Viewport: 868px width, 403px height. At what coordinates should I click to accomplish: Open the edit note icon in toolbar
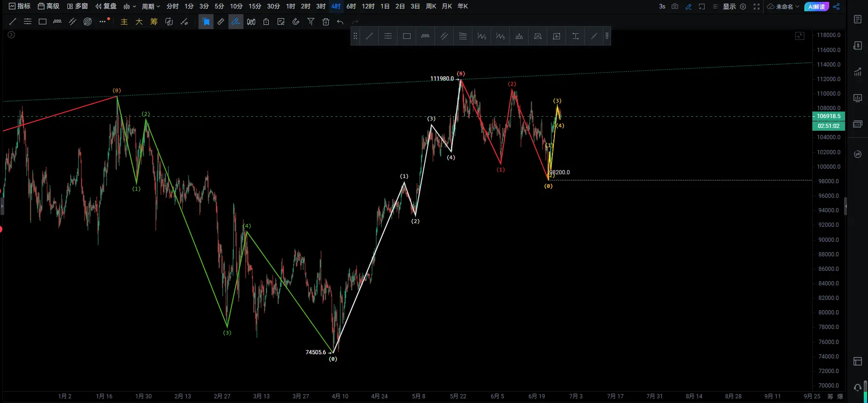[x=281, y=22]
